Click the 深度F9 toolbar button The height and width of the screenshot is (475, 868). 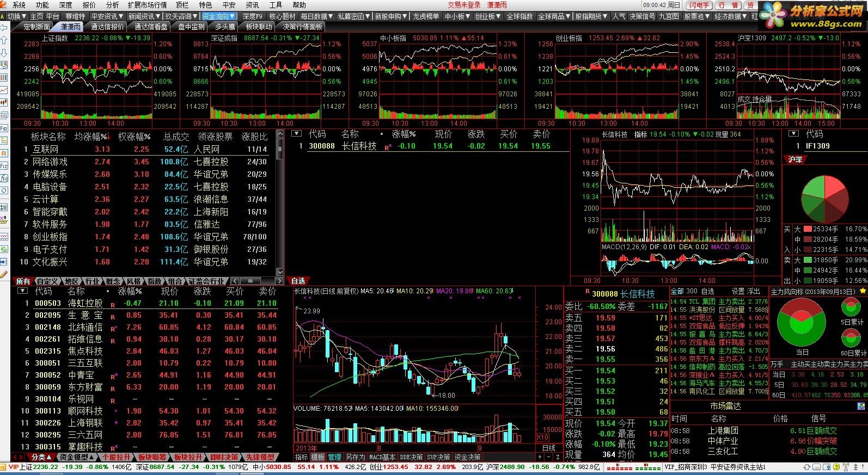click(x=252, y=16)
